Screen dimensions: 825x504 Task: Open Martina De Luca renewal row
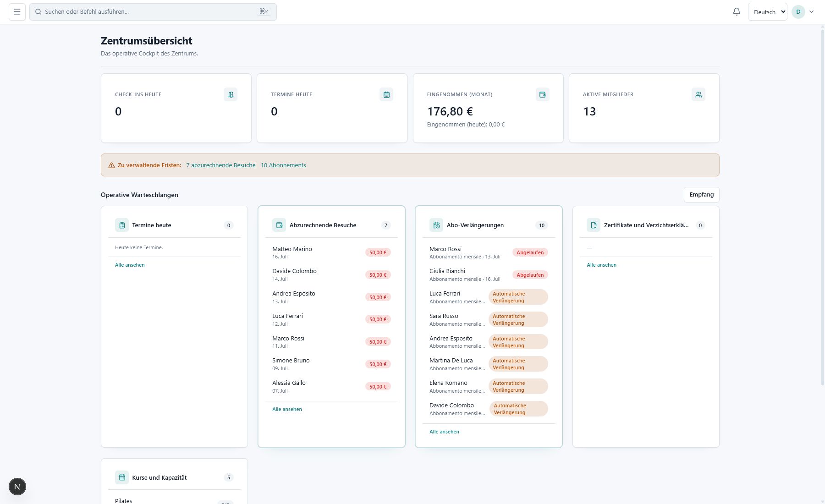point(489,364)
